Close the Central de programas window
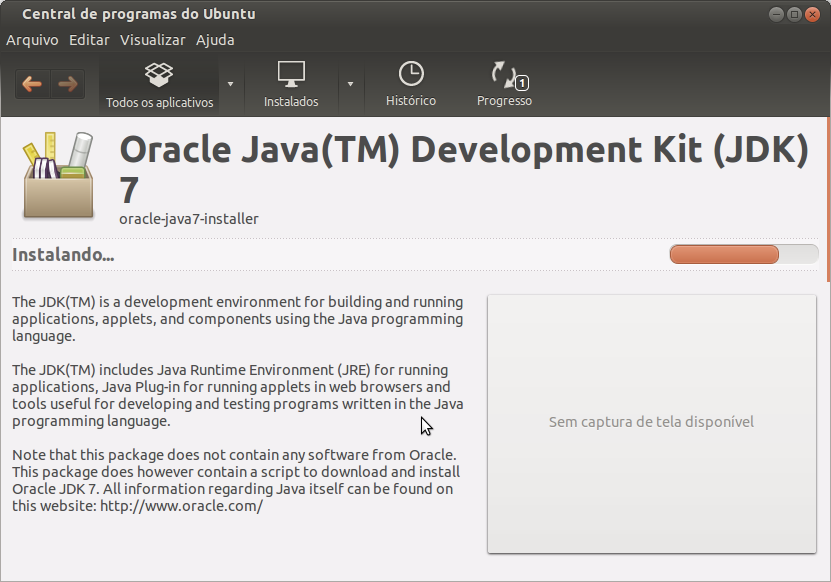This screenshot has width=831, height=582. coord(812,14)
